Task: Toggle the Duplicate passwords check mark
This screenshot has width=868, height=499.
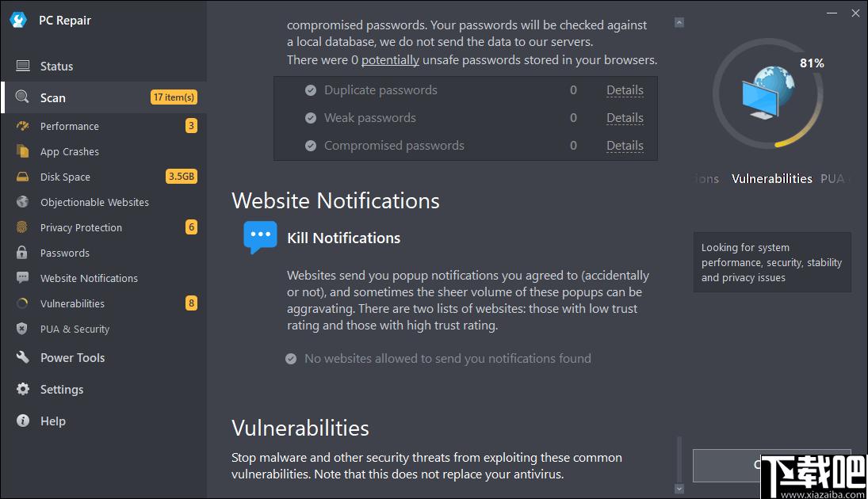Action: (311, 90)
